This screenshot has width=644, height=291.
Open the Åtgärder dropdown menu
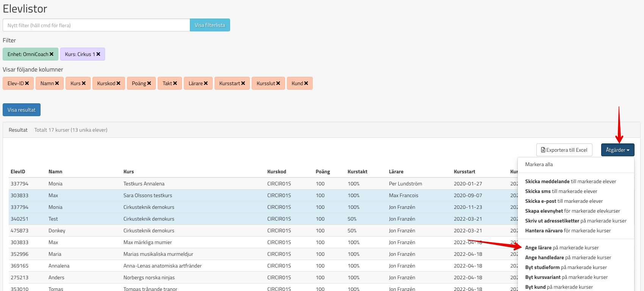617,150
